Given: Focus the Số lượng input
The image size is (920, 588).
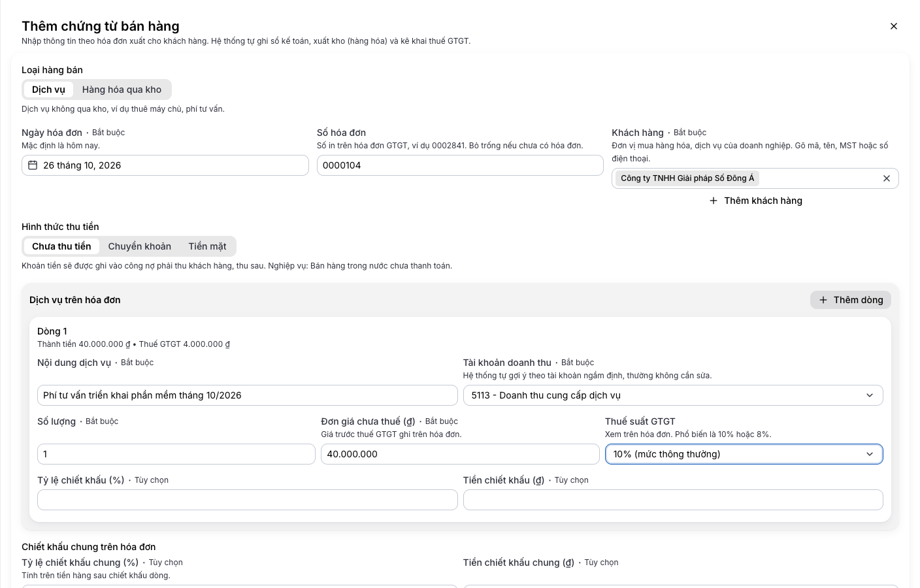Looking at the screenshot, I should click(176, 454).
